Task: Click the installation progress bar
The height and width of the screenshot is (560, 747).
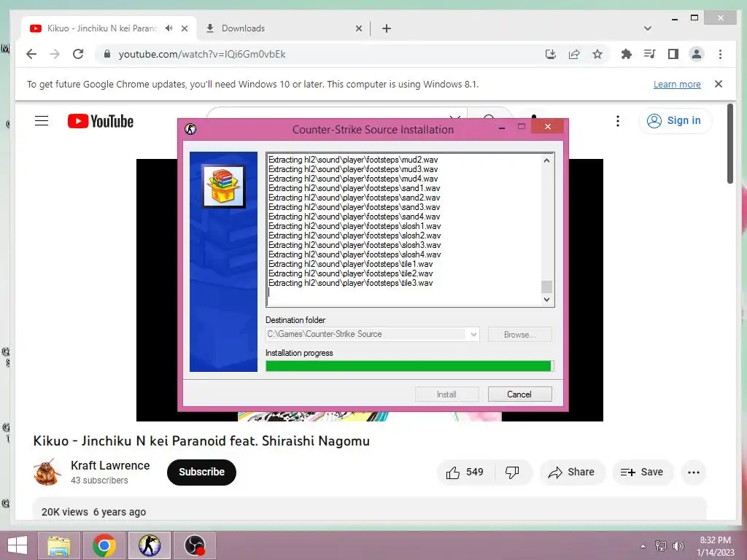Action: [410, 366]
